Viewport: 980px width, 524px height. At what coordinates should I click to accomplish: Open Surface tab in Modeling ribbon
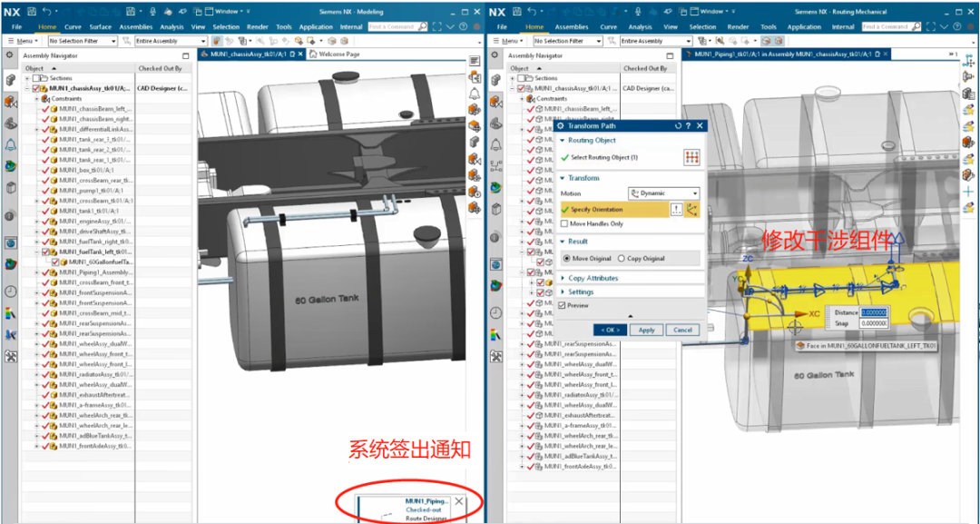tap(100, 27)
